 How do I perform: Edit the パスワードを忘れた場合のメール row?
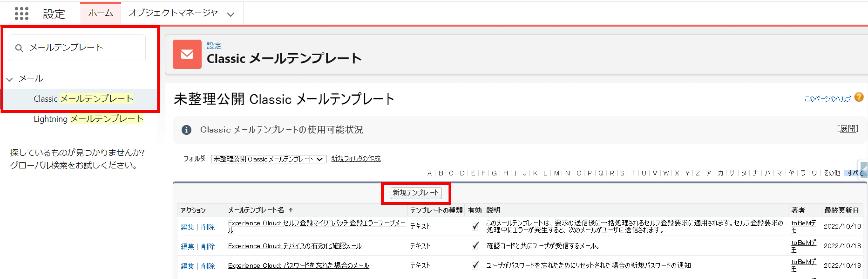click(x=187, y=266)
